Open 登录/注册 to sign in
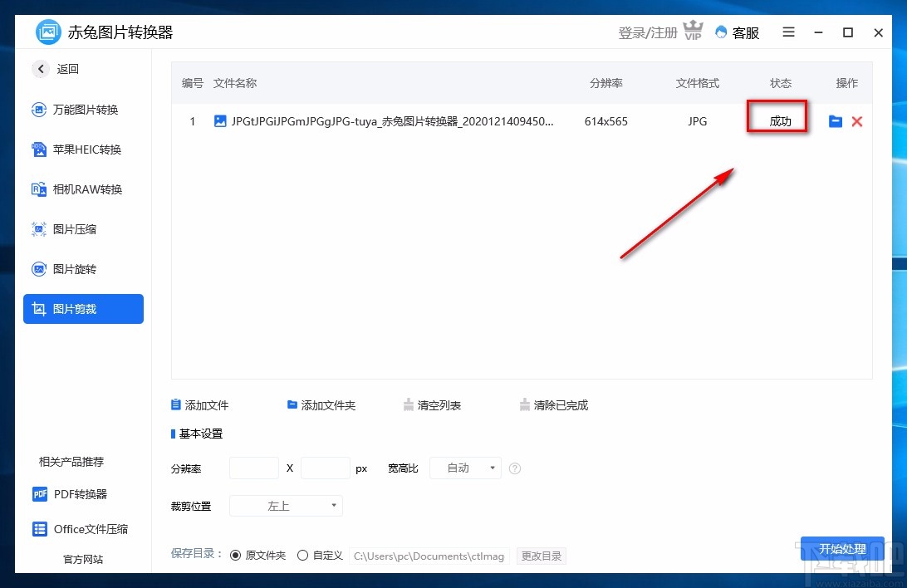Viewport: 907px width, 588px height. pos(646,32)
